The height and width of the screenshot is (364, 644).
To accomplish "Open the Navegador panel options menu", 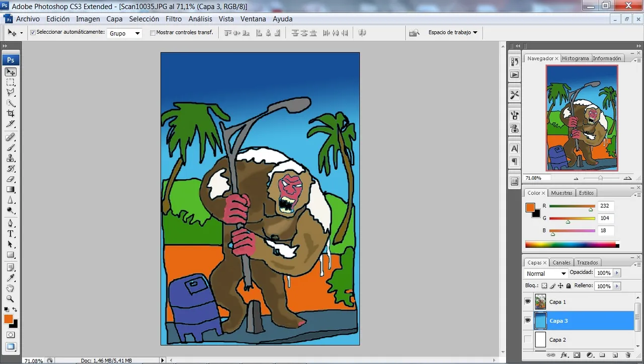I will click(636, 60).
